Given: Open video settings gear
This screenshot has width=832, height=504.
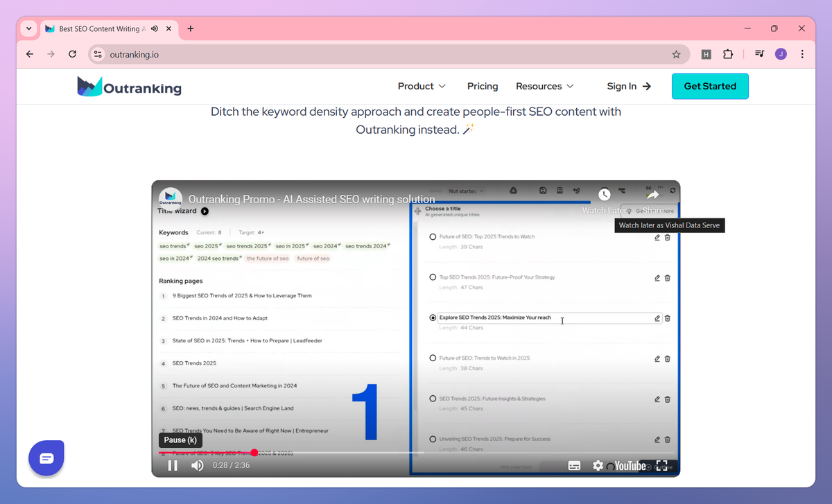Looking at the screenshot, I should point(598,466).
